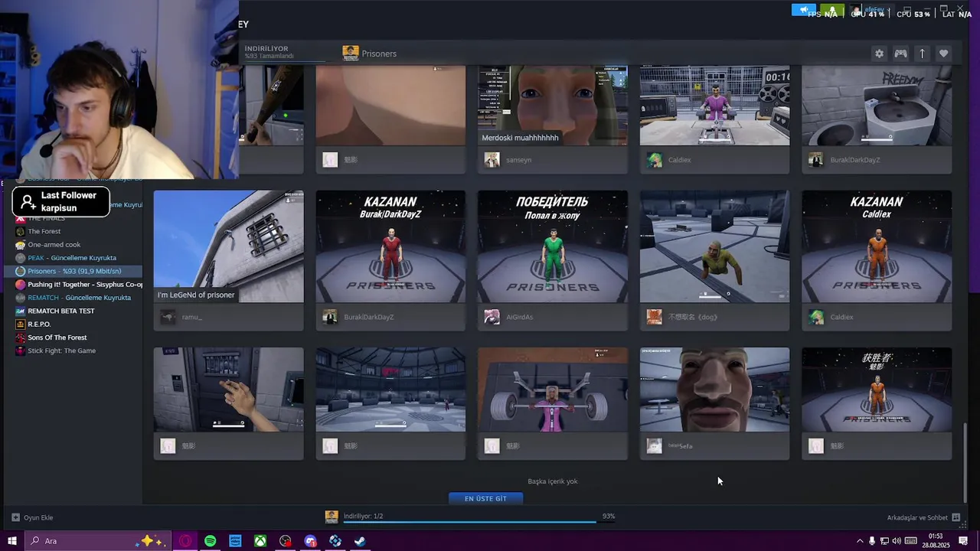This screenshot has height=551, width=980.
Task: Open Chinese-titled winner screenshot
Action: click(x=877, y=390)
